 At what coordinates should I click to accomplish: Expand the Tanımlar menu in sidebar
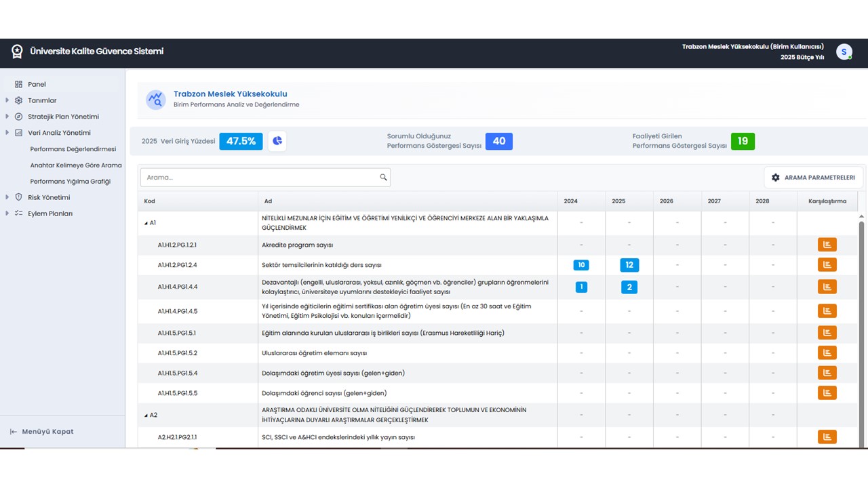[42, 100]
